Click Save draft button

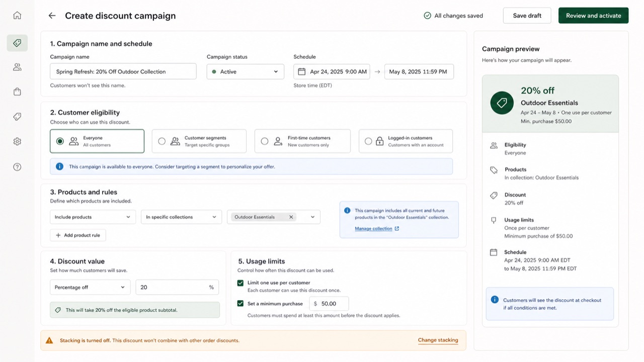point(527,16)
